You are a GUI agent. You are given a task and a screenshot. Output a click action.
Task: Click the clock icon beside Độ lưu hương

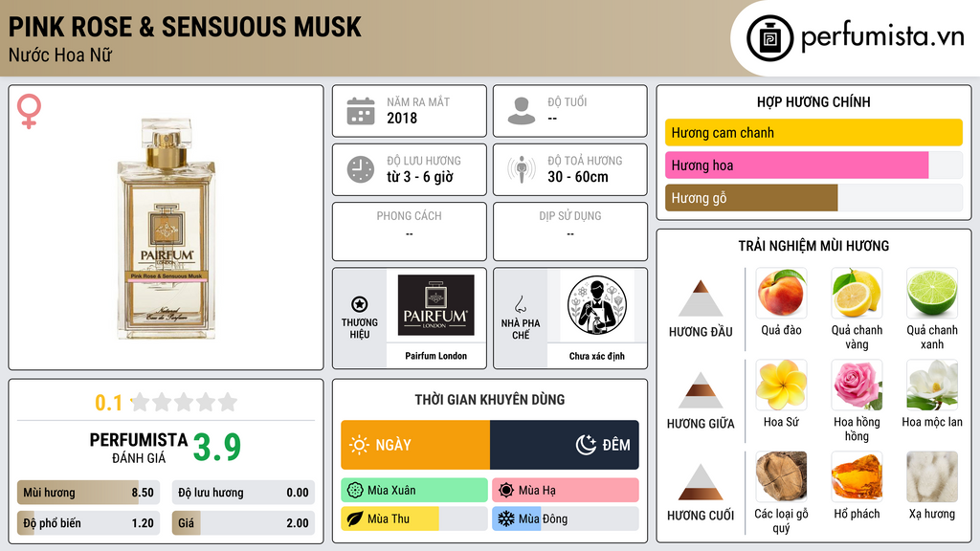pyautogui.click(x=361, y=169)
